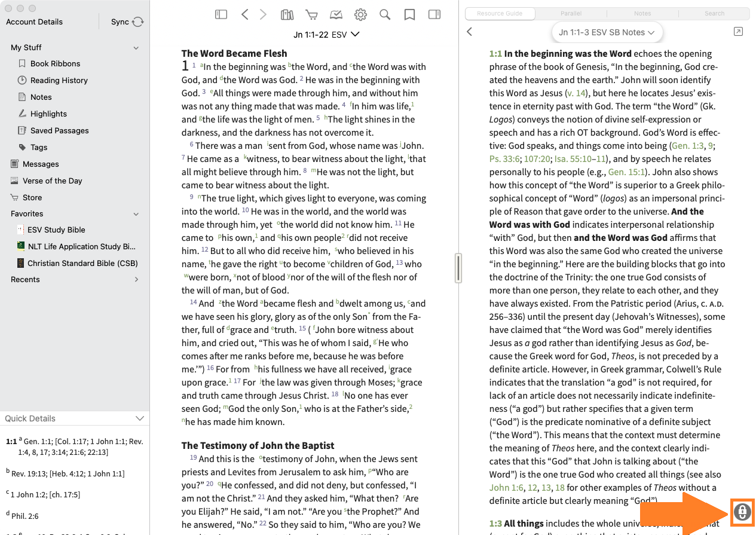Toggle the right split window icon
This screenshot has height=535, width=756.
coord(434,15)
